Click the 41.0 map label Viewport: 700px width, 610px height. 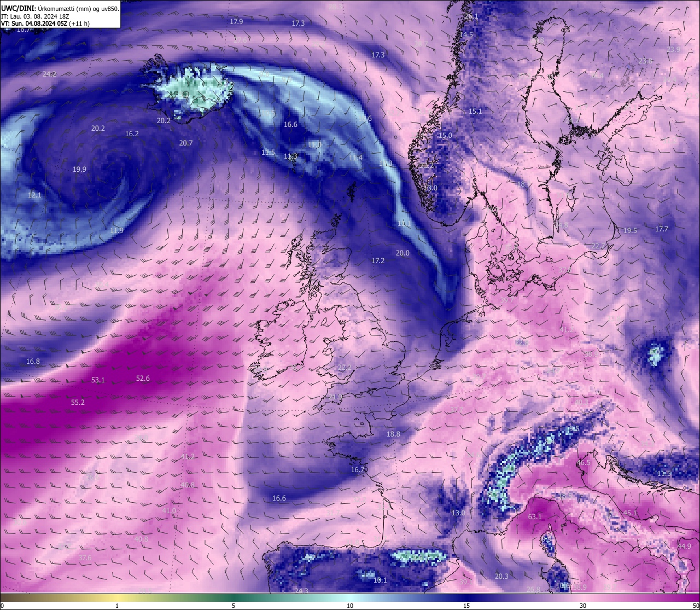click(170, 511)
